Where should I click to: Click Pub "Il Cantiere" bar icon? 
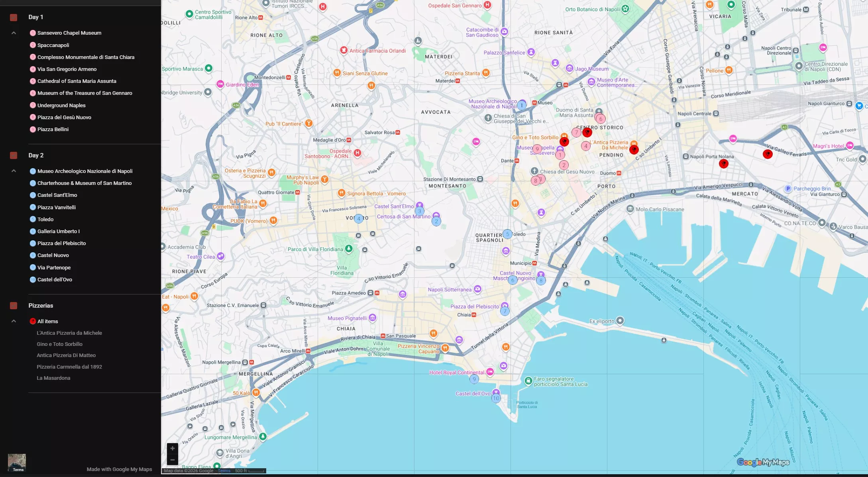coord(308,124)
